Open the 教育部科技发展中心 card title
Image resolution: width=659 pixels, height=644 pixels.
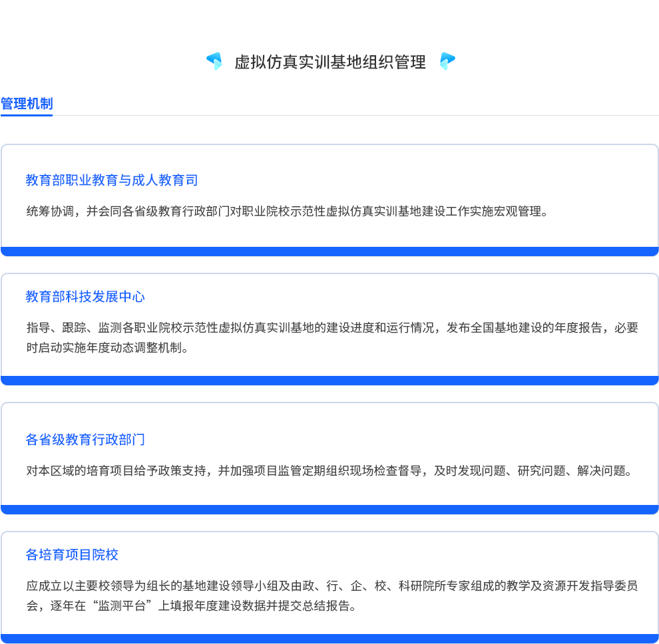85,297
